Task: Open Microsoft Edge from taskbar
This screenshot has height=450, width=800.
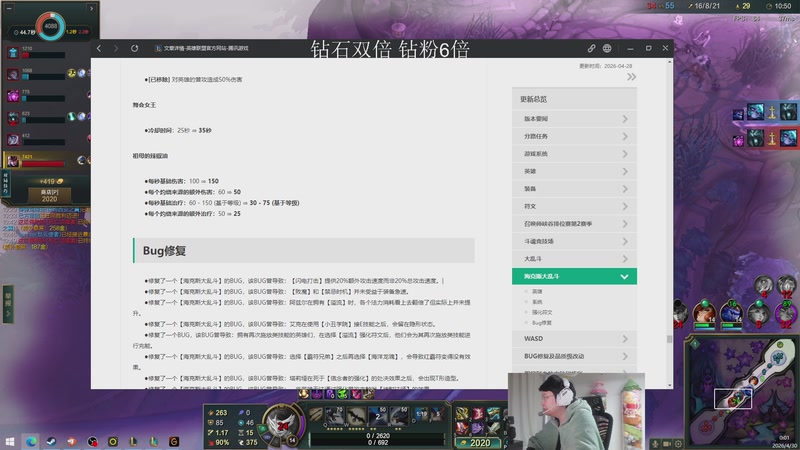Action: (x=31, y=441)
